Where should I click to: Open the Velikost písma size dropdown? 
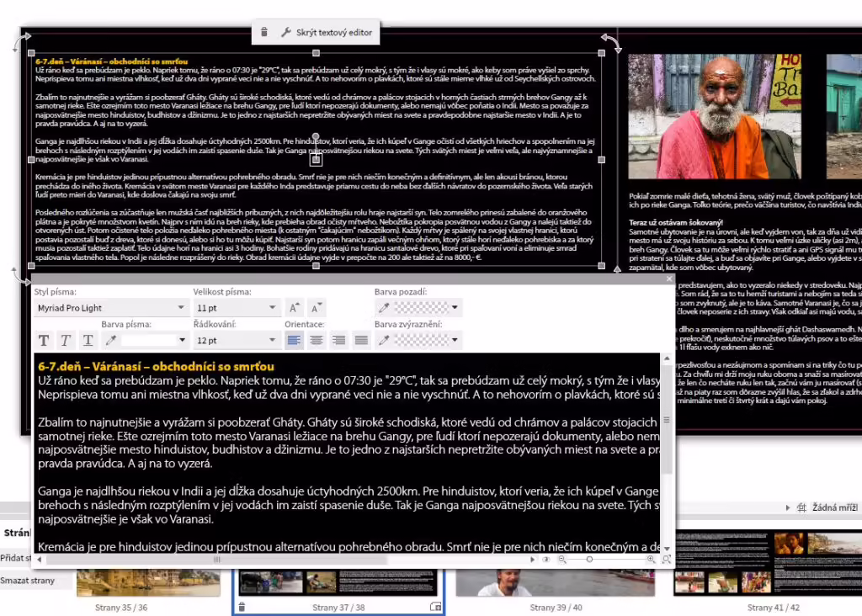236,308
